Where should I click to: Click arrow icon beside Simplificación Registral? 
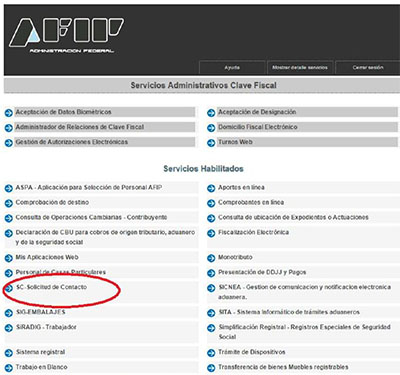pyautogui.click(x=211, y=328)
